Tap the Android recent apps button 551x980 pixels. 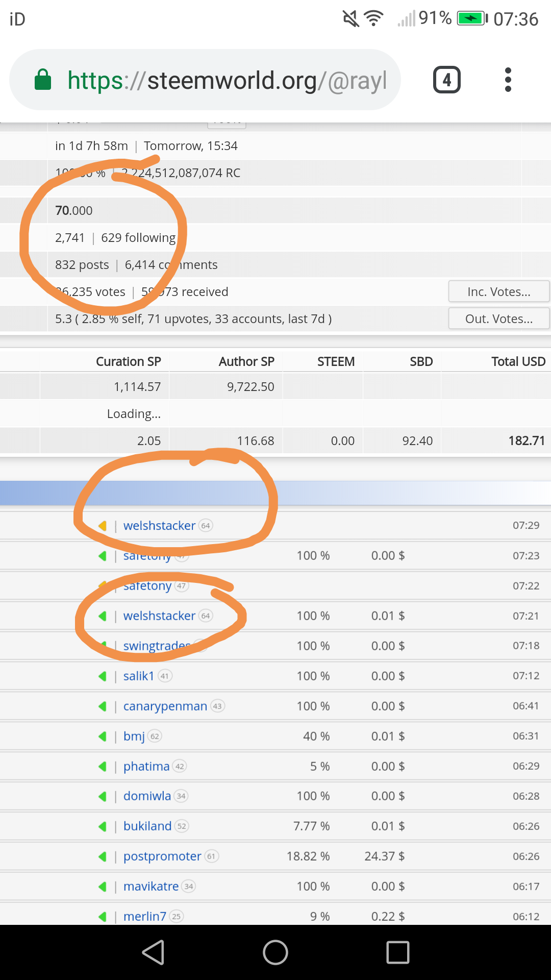398,952
